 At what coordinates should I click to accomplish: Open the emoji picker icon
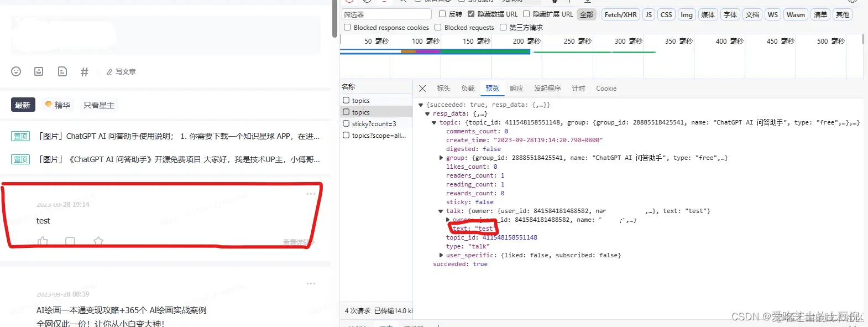[x=16, y=71]
